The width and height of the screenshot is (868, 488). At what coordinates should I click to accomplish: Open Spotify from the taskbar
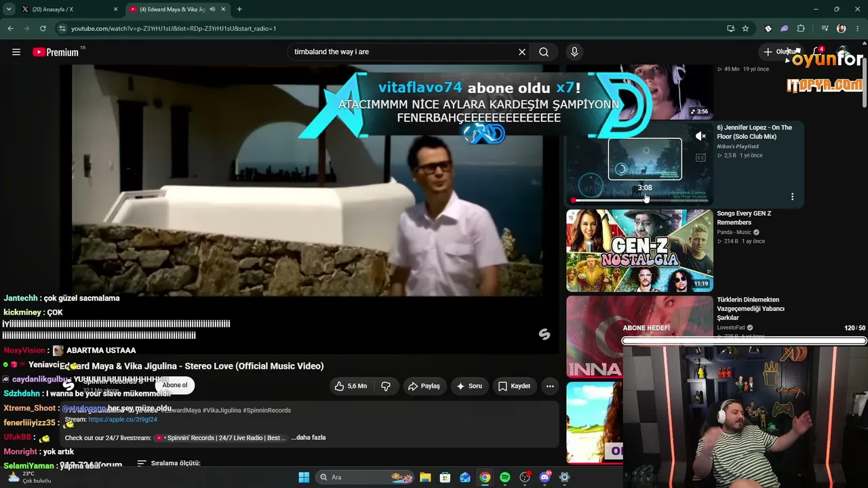point(505,477)
